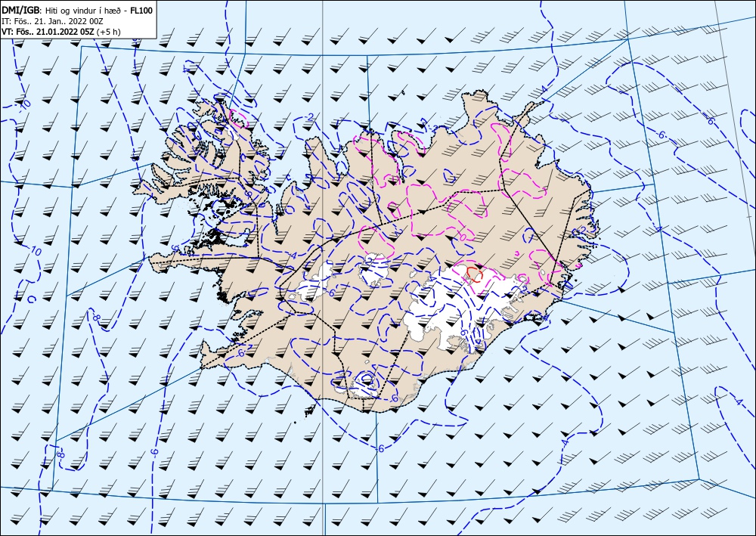Screen dimensions: 756x536
Task: Click the "(+5 h)" forecast offset text
Action: [x=108, y=33]
